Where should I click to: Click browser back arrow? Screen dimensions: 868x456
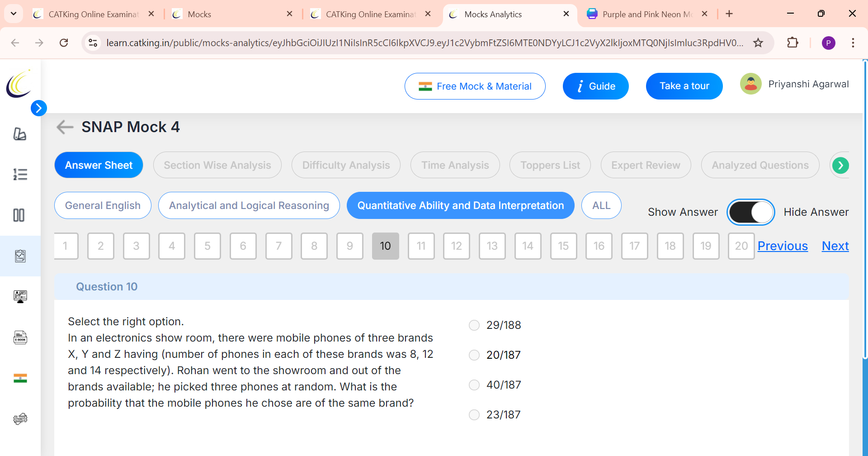pyautogui.click(x=15, y=43)
